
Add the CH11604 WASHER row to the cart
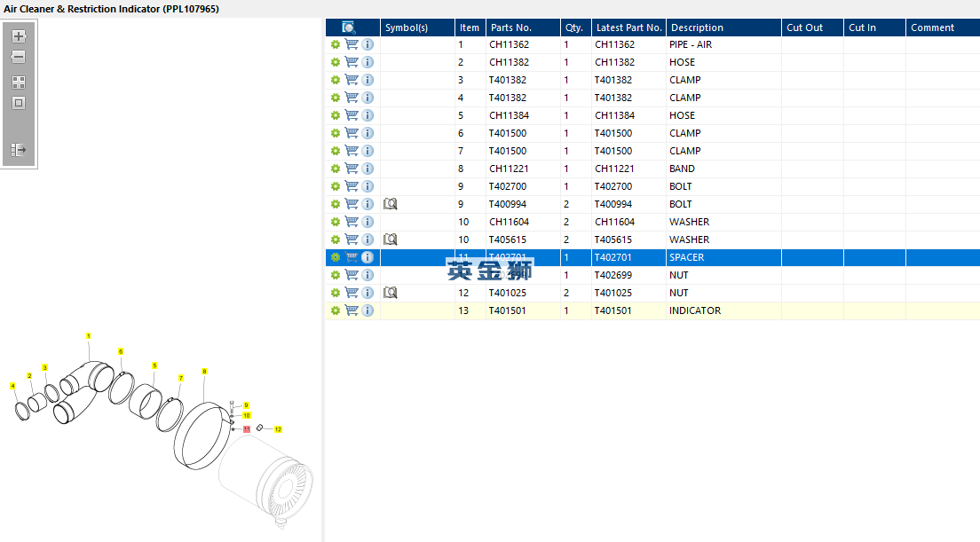coord(352,222)
